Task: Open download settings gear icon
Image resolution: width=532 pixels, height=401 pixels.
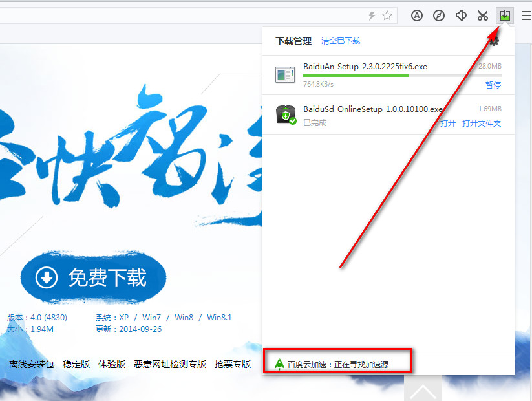Action: tap(495, 41)
